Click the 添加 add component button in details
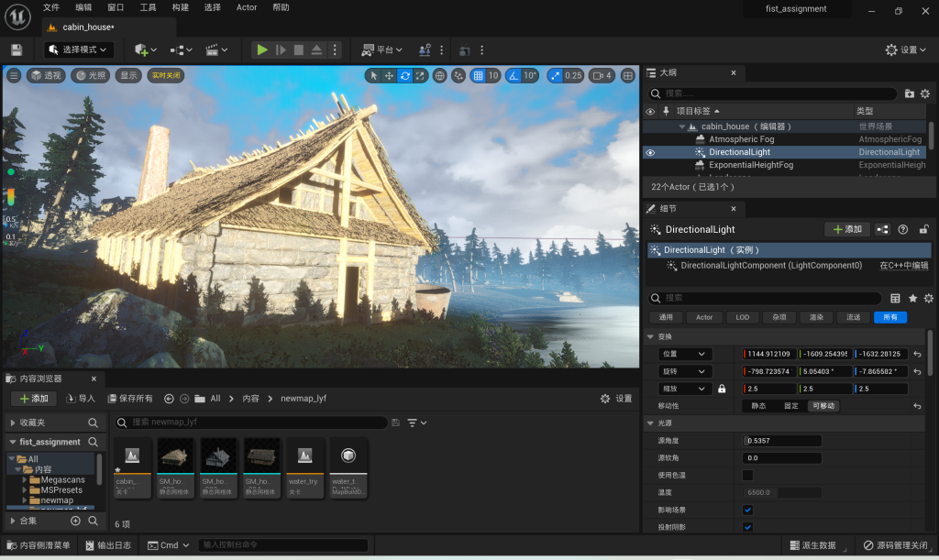Screen dimensions: 939x560 pos(847,229)
